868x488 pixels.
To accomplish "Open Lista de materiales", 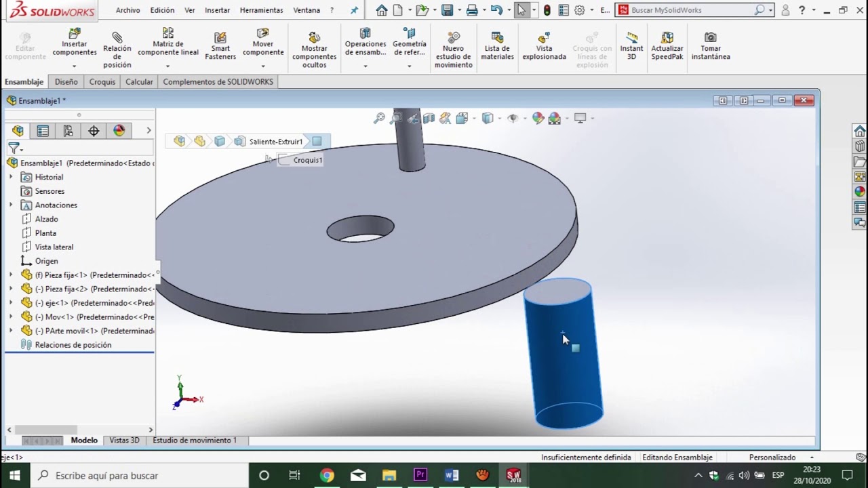I will pyautogui.click(x=497, y=46).
